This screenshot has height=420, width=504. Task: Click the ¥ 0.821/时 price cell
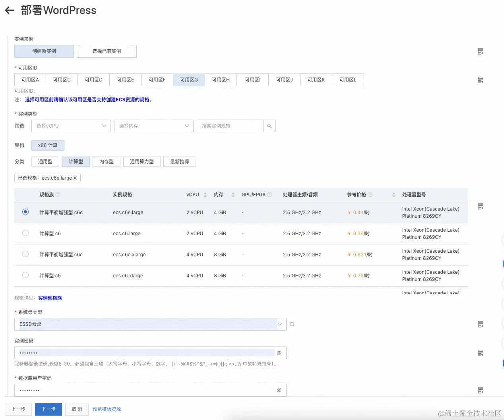pos(360,255)
